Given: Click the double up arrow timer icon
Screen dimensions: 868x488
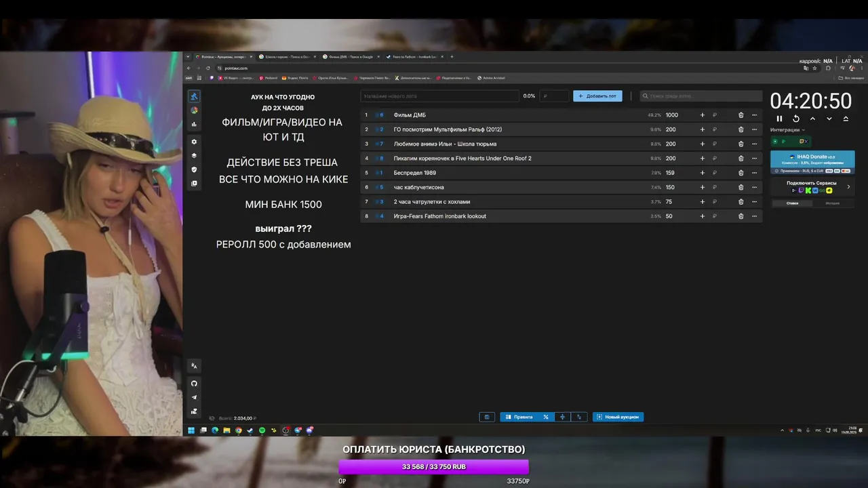Looking at the screenshot, I should (846, 119).
